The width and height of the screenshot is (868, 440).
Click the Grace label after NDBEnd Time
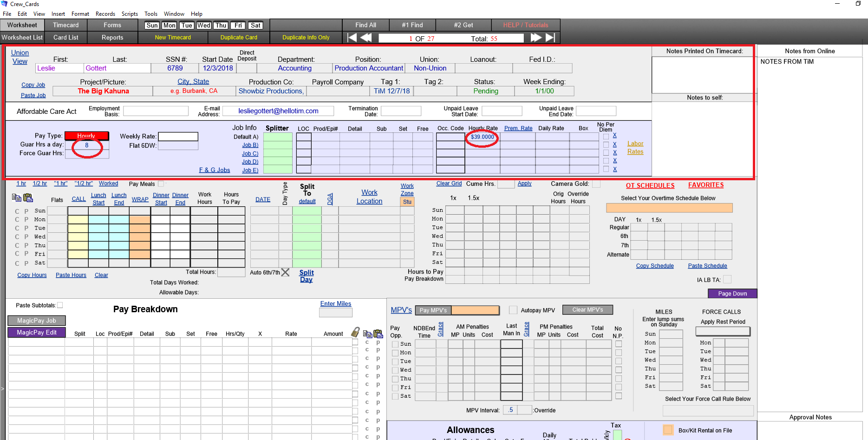click(440, 329)
